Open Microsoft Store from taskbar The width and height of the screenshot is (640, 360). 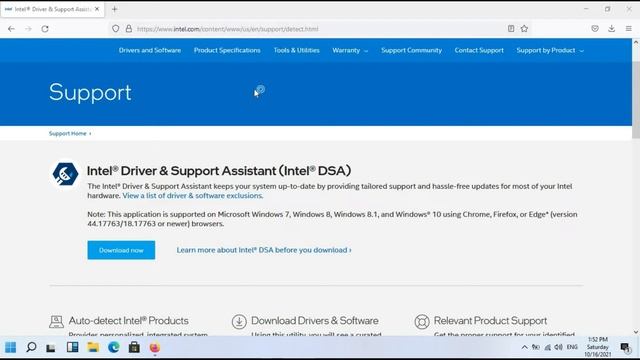pos(134,347)
